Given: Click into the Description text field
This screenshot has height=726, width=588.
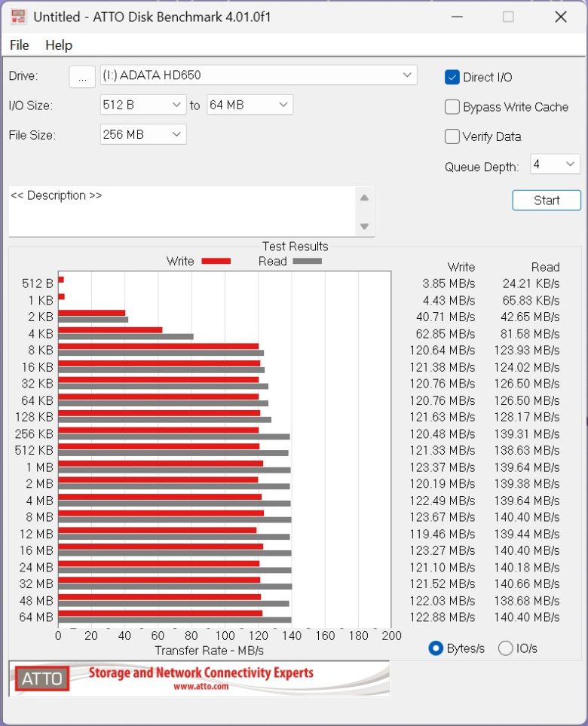Looking at the screenshot, I should [182, 212].
